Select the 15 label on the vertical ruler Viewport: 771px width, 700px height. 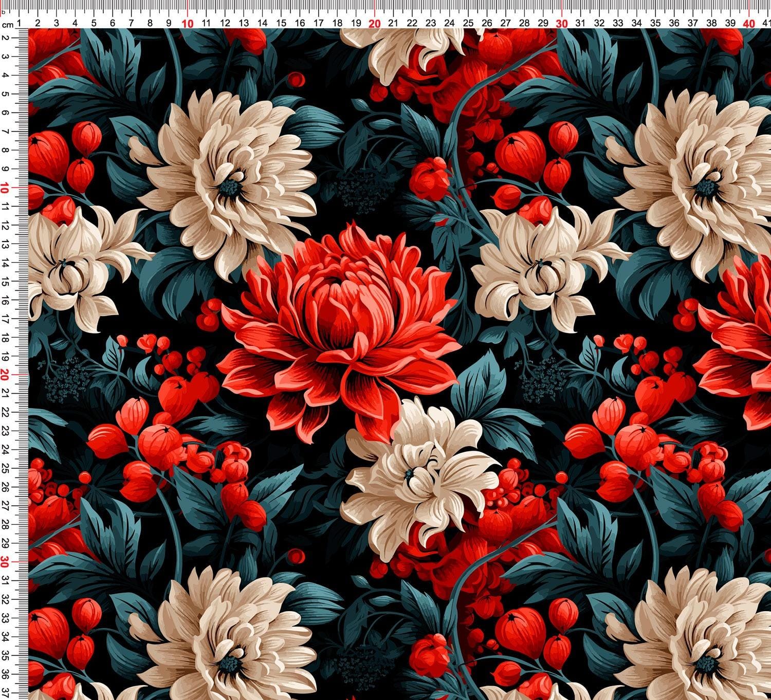(5, 282)
